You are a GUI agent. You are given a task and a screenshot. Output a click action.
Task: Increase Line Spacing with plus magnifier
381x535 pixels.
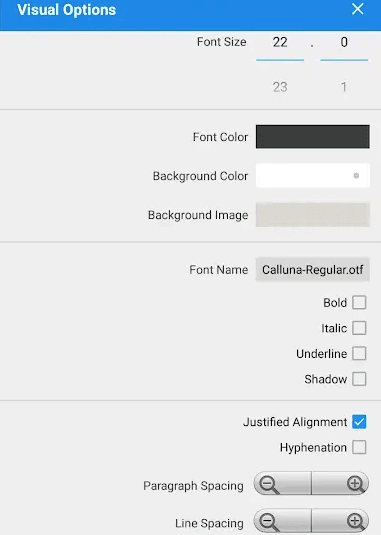(x=340, y=521)
